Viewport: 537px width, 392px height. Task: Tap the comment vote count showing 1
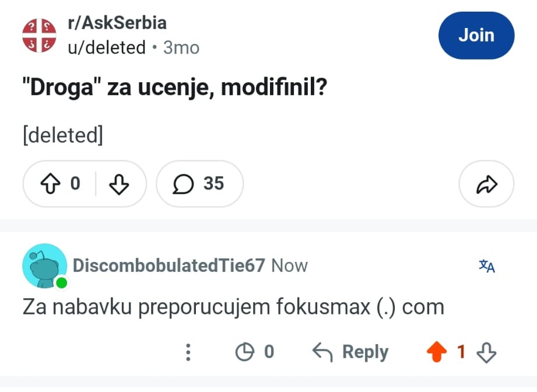point(461,352)
